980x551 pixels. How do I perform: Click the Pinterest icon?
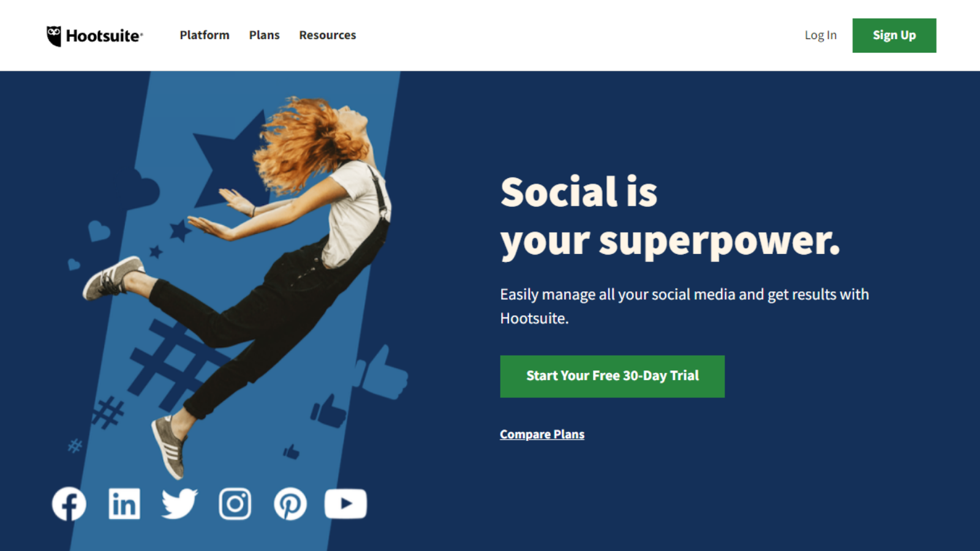[x=290, y=504]
